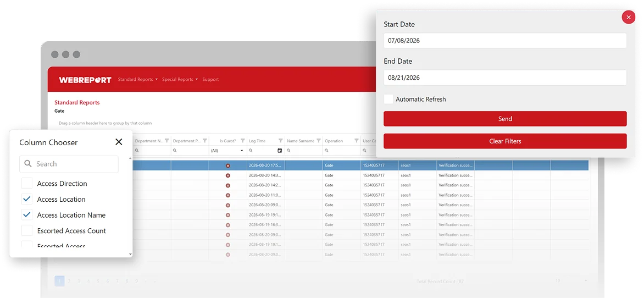Uncheck the Access Location Name option
The image size is (644, 298).
tap(27, 215)
